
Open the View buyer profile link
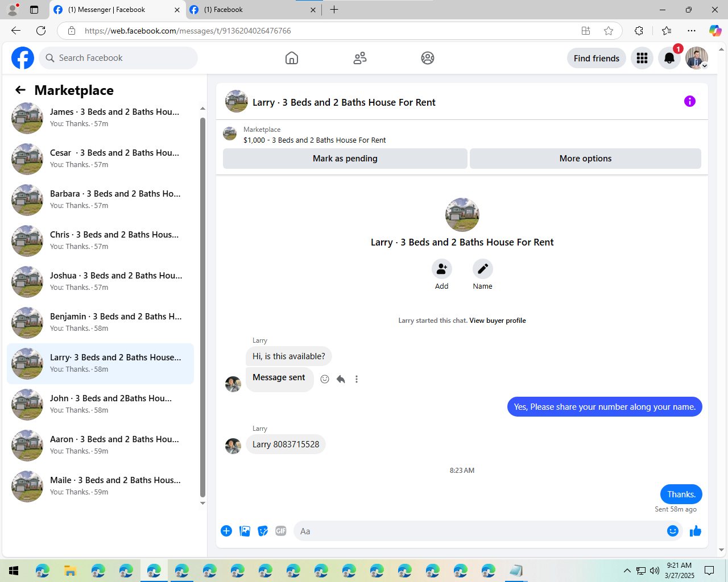(498, 321)
